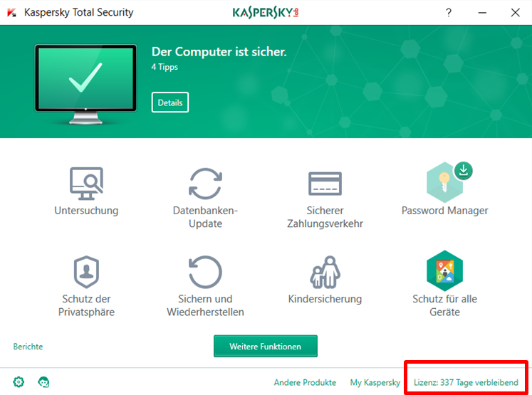Image resolution: width=532 pixels, height=395 pixels.
Task: Open the Untersuchung scan icon
Action: pyautogui.click(x=86, y=184)
